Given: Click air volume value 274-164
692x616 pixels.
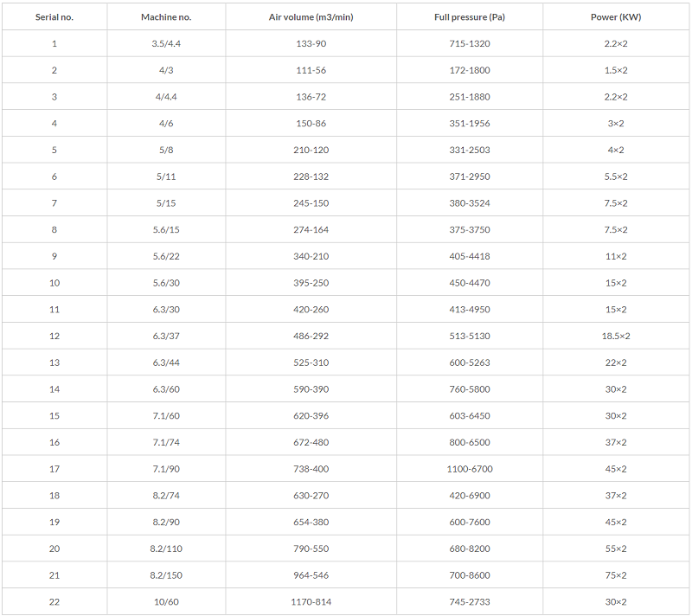Looking at the screenshot, I should click(x=311, y=229).
